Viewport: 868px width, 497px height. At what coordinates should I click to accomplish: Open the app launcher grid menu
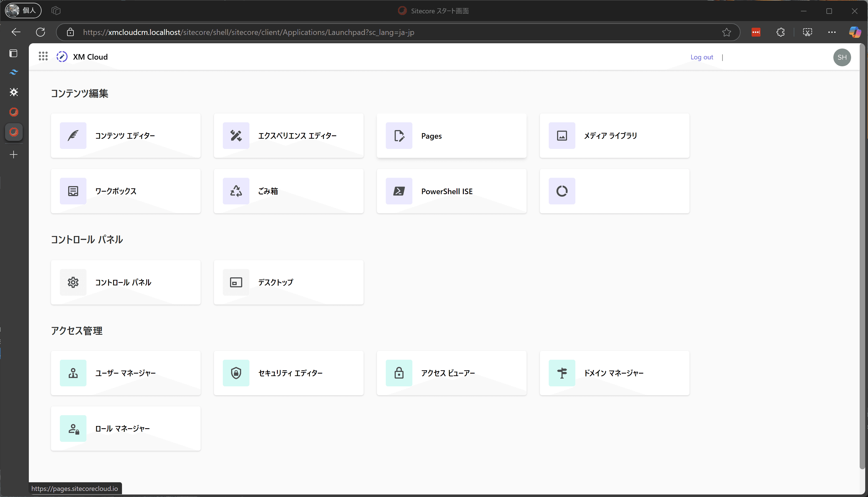click(43, 56)
